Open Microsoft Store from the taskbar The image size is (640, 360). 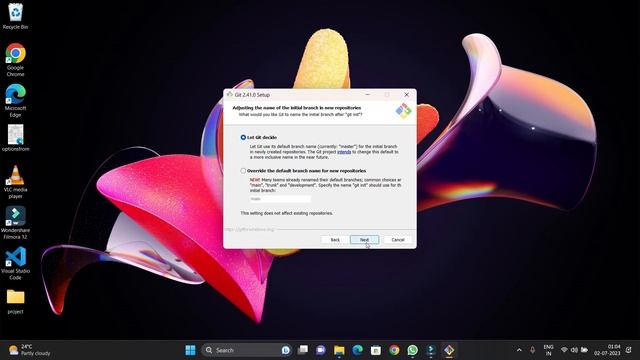click(x=376, y=350)
